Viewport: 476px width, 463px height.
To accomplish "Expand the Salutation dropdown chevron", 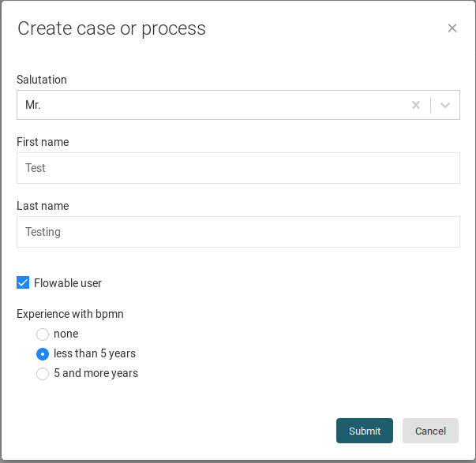I will point(445,105).
